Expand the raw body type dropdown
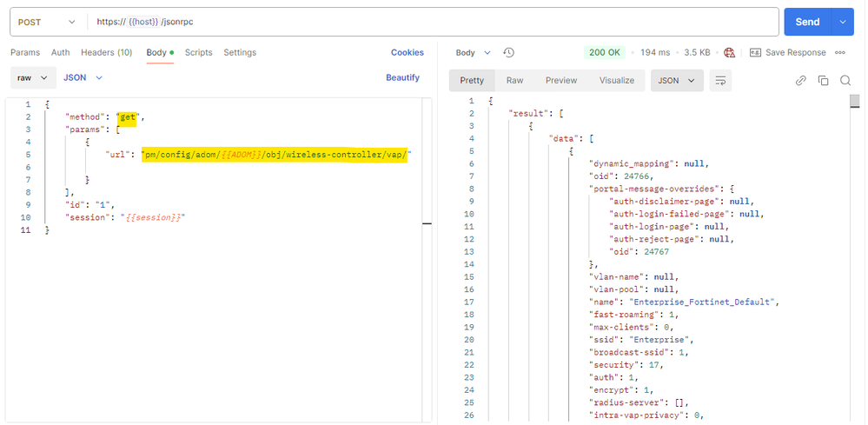Viewport: 868px width, 425px height. point(32,77)
